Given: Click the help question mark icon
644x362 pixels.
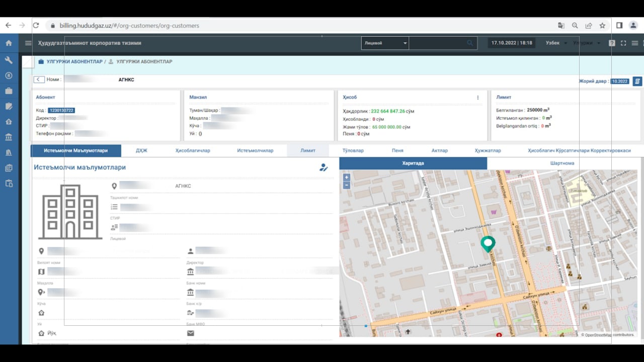Looking at the screenshot, I should pyautogui.click(x=612, y=43).
